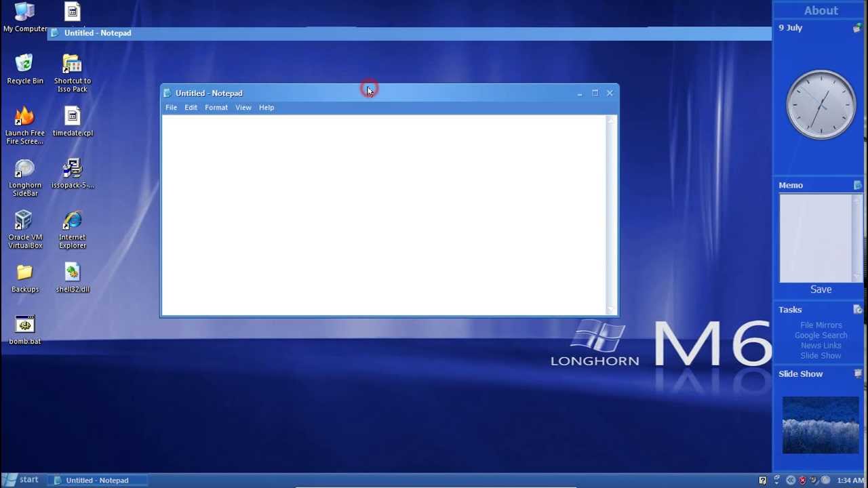Screen dimensions: 868x488
Task: Open the Format menu in Notepad
Action: coord(216,108)
